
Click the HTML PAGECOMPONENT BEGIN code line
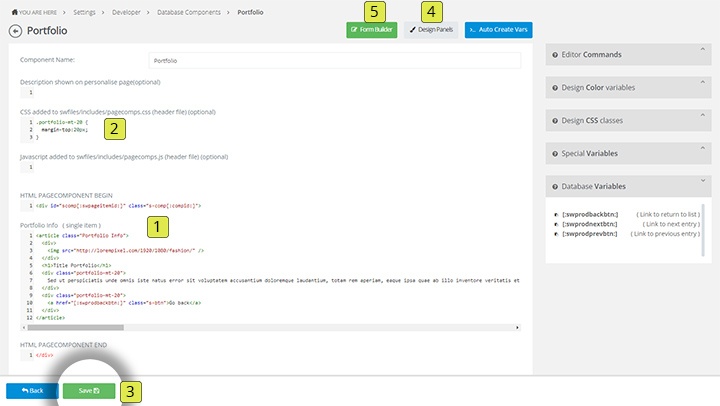coord(118,206)
